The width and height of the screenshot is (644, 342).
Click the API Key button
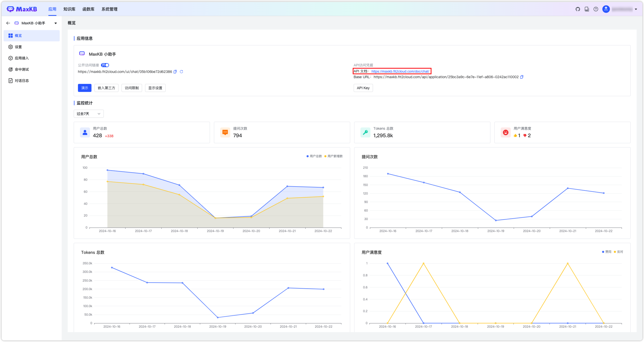363,88
